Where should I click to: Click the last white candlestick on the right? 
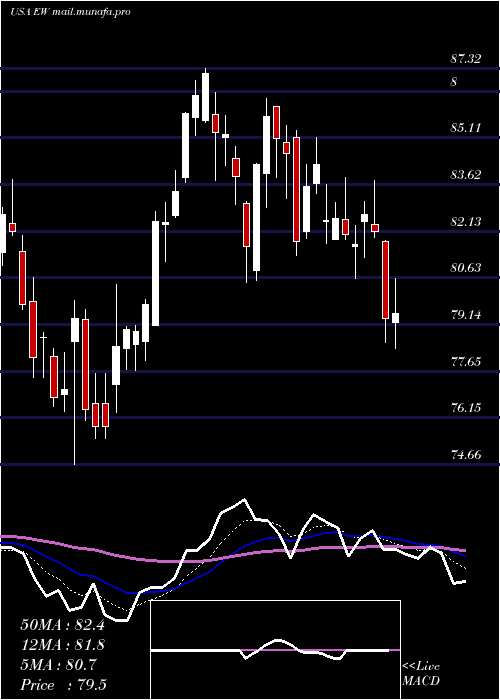[395, 318]
